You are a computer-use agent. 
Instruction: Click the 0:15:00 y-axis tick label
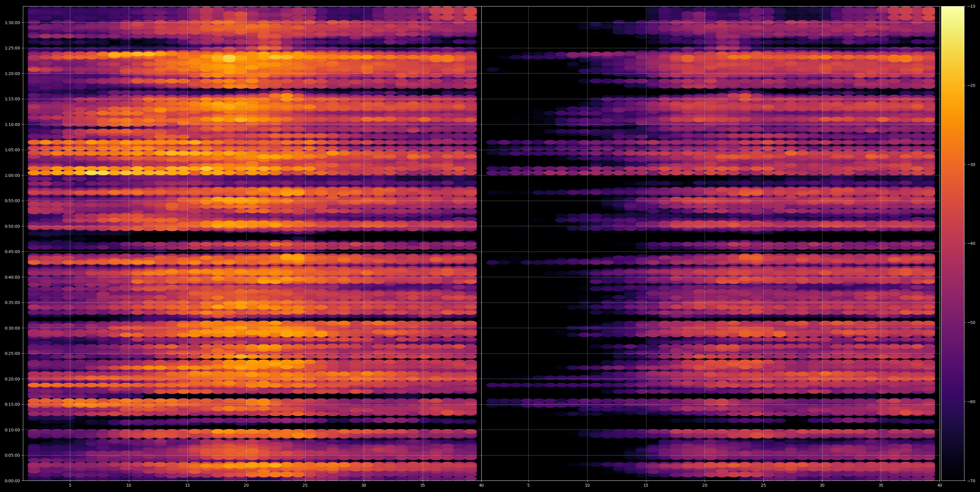point(12,405)
